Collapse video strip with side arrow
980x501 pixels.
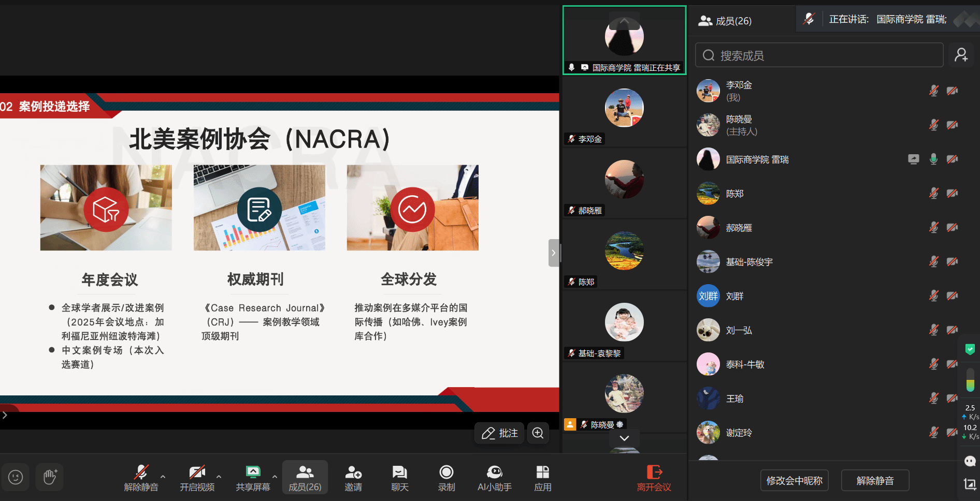point(553,253)
